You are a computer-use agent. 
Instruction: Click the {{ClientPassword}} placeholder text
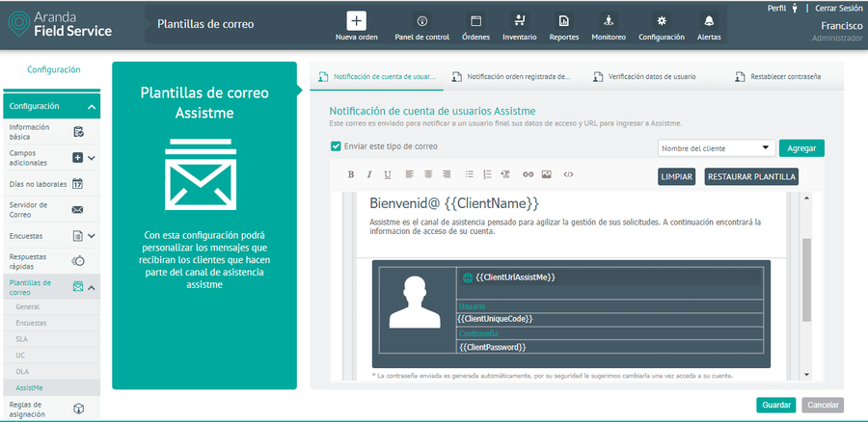pos(492,348)
